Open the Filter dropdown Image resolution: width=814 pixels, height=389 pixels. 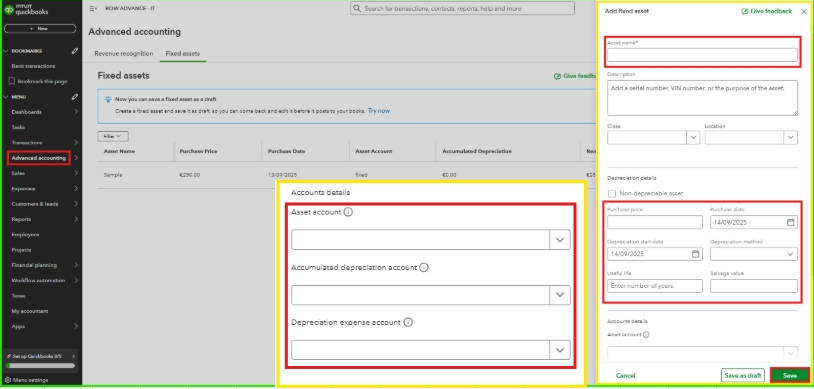(113, 136)
